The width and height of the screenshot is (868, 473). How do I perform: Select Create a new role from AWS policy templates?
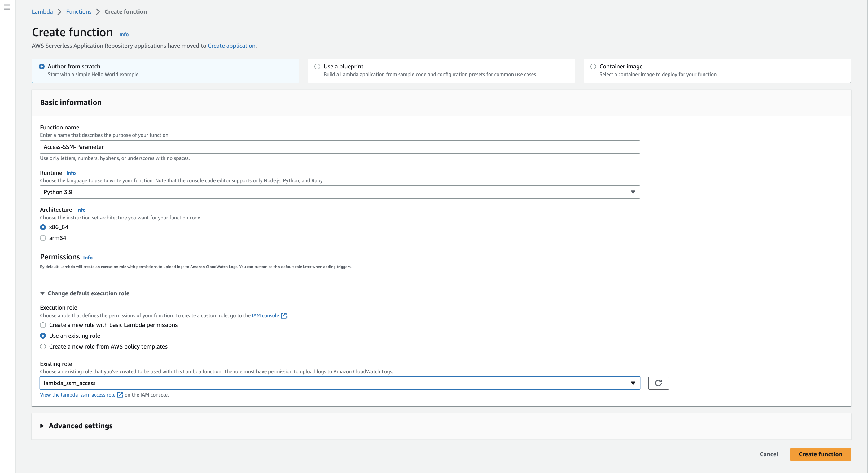(x=43, y=346)
